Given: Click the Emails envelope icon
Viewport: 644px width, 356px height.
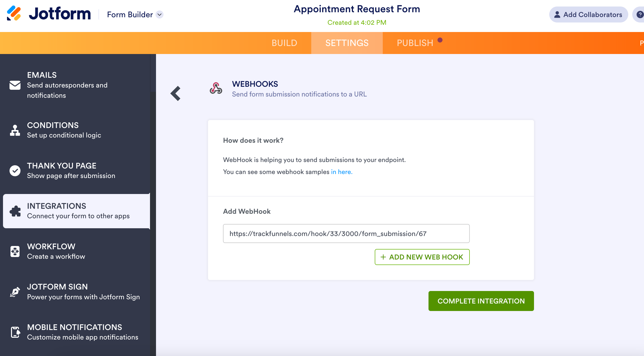Looking at the screenshot, I should (x=15, y=85).
